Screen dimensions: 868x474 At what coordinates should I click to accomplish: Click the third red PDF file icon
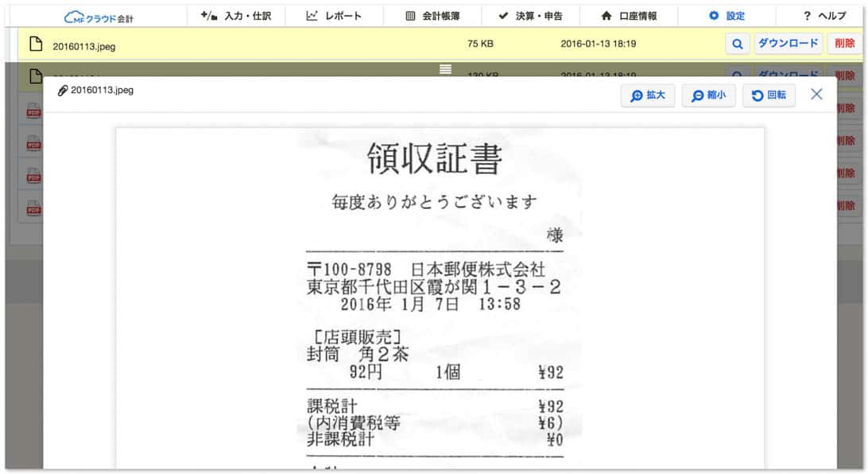pos(33,176)
